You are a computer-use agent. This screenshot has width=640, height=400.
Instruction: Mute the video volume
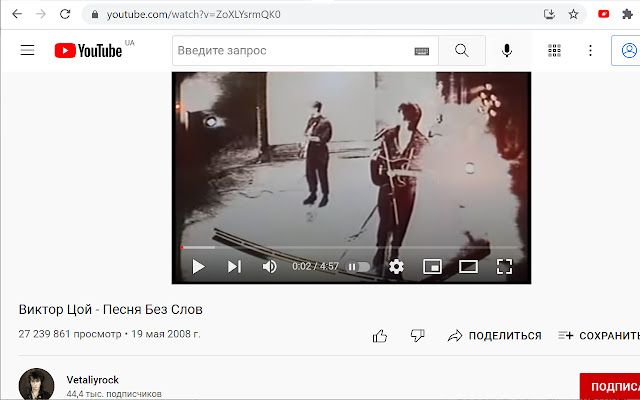pos(269,267)
